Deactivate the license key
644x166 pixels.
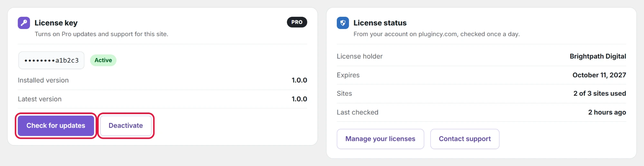coord(126,126)
